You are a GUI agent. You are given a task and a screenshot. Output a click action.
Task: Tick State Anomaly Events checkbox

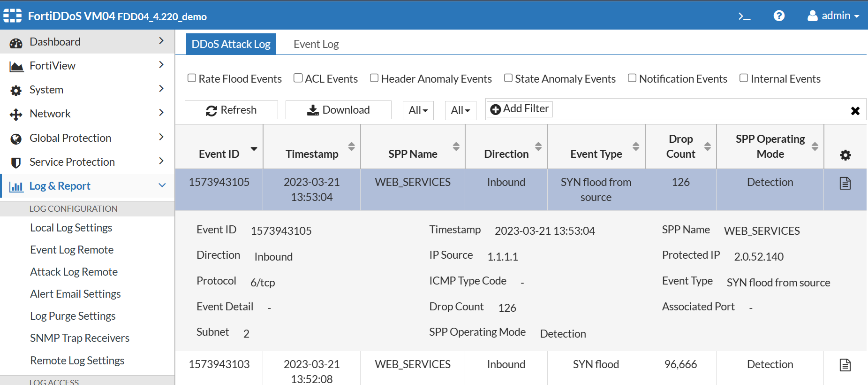[x=508, y=78]
